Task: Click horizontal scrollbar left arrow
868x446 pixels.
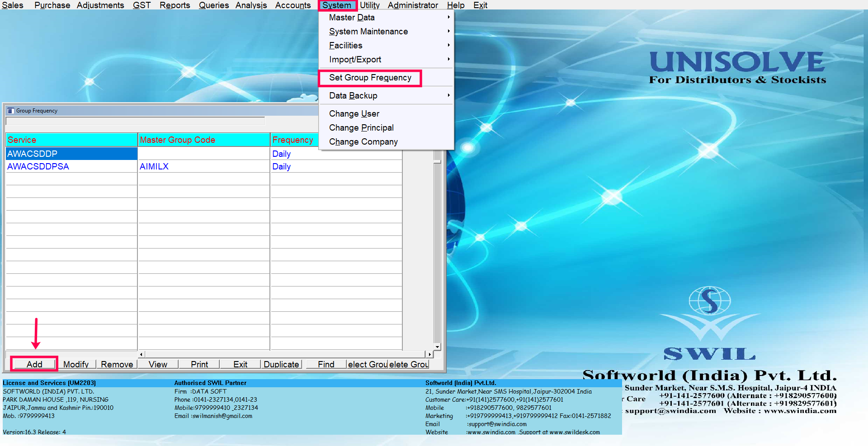Action: pos(141,355)
